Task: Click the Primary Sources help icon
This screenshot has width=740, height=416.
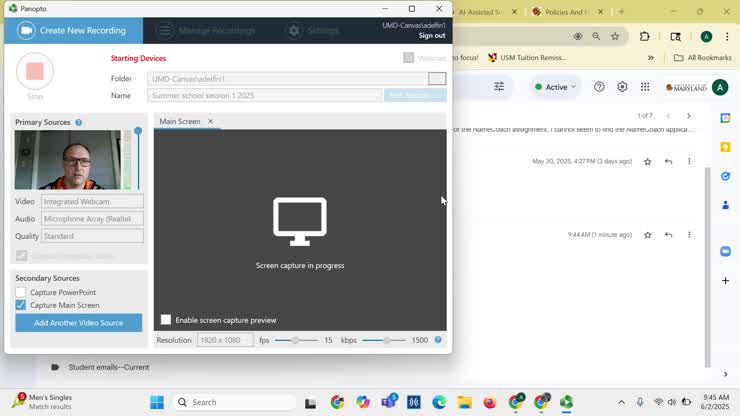Action: click(x=79, y=123)
